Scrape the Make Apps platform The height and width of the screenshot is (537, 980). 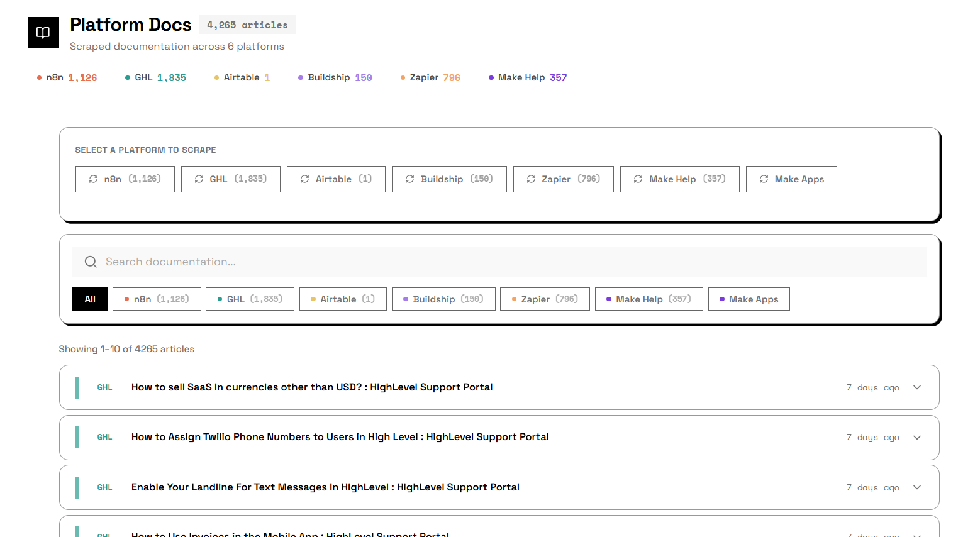click(791, 179)
